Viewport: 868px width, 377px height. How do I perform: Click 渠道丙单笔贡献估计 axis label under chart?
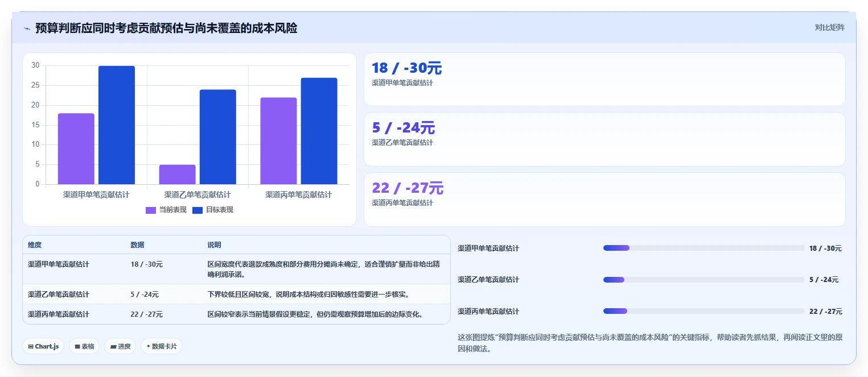coord(299,194)
